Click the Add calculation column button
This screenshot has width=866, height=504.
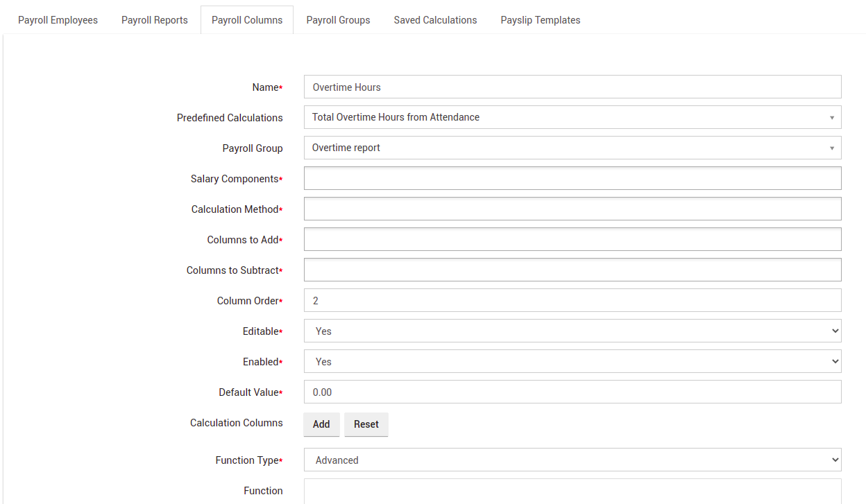[x=321, y=424]
